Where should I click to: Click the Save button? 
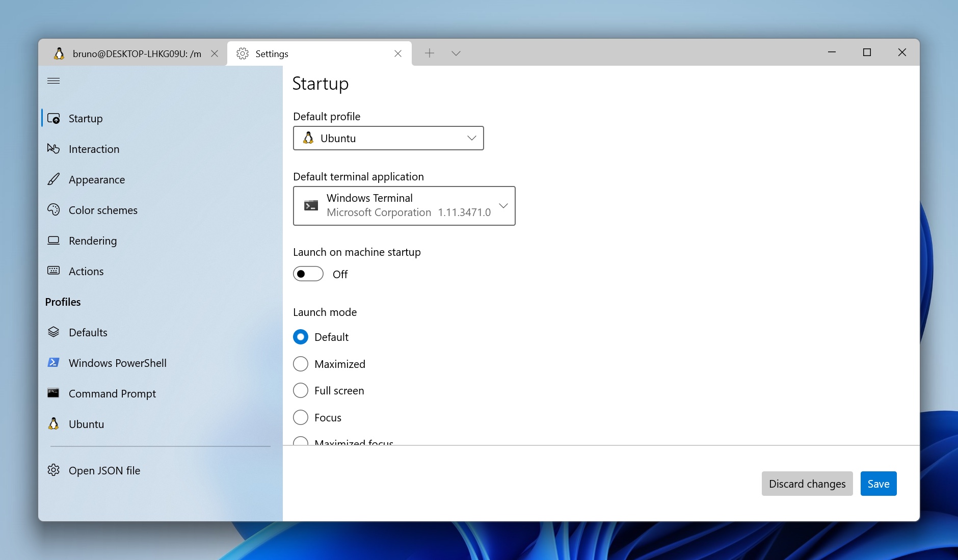[877, 484]
